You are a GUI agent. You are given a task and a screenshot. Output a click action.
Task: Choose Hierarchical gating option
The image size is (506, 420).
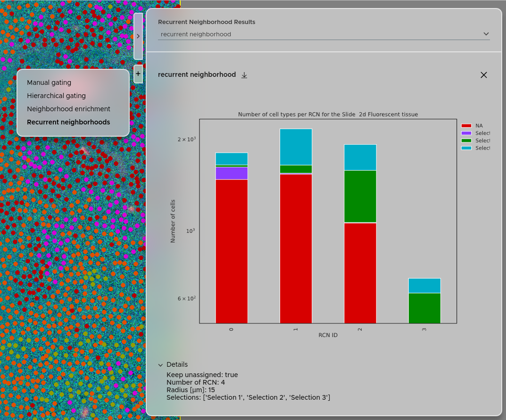(x=56, y=96)
